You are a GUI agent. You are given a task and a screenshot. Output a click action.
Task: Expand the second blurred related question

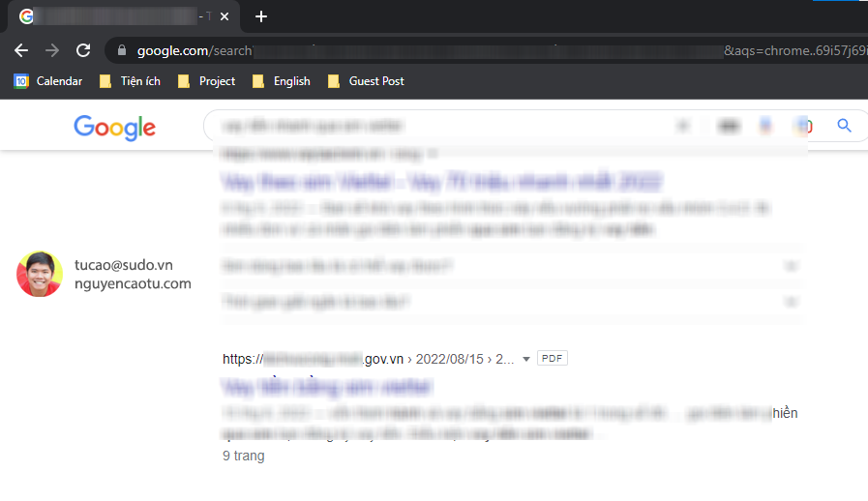pos(510,302)
